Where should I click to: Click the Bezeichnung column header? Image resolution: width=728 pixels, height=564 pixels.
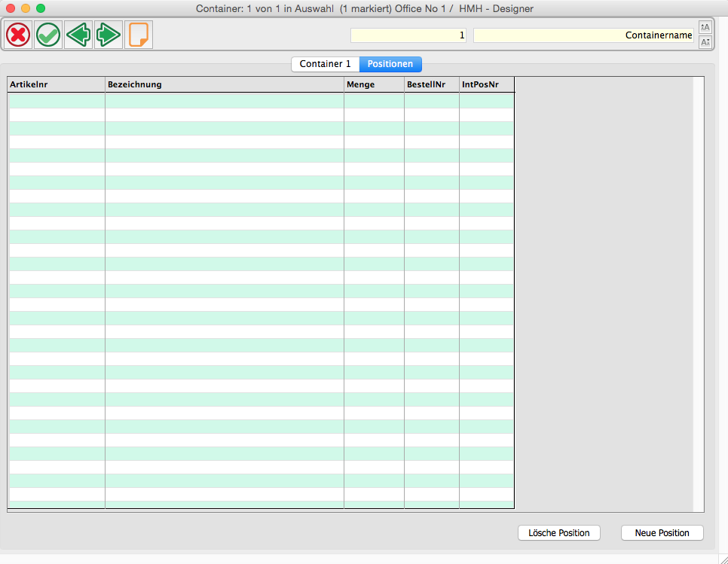tap(225, 84)
